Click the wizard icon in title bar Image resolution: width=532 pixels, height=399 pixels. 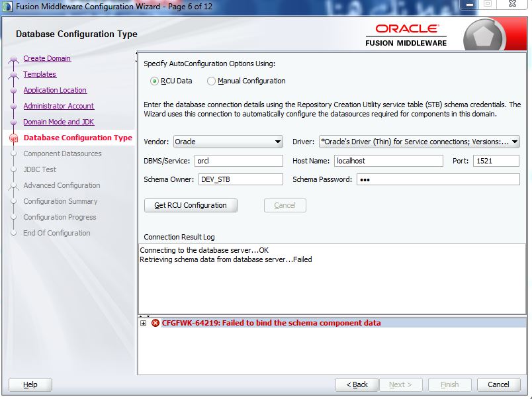point(8,7)
